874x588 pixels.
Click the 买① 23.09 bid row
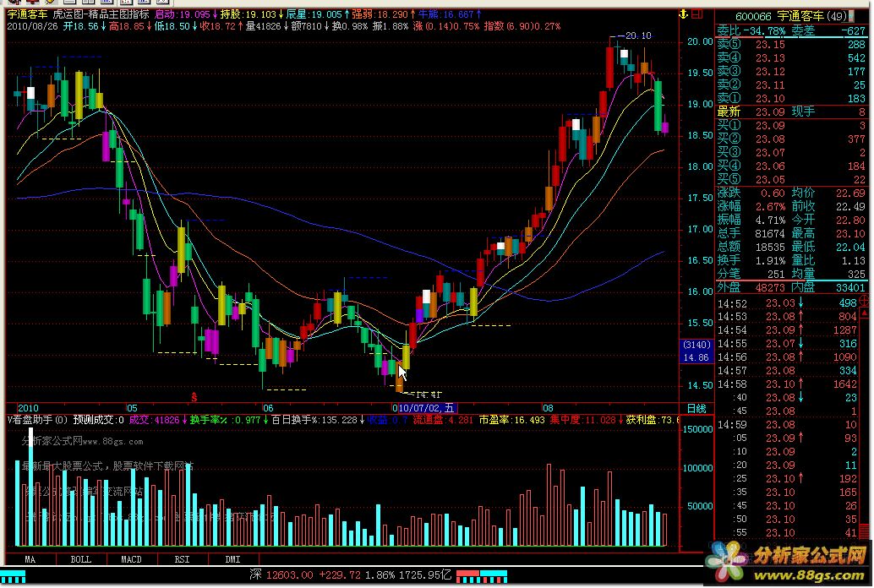(791, 125)
